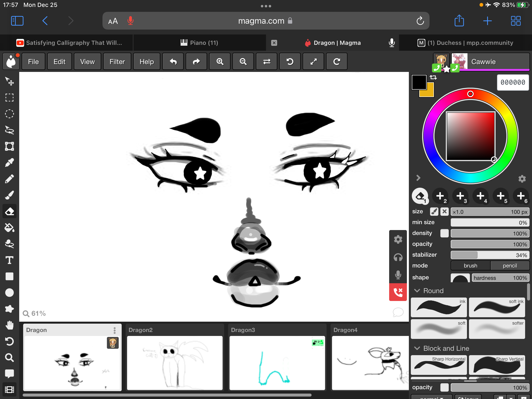Choose the soft ink brush preset
The width and height of the screenshot is (532, 399).
(497, 307)
